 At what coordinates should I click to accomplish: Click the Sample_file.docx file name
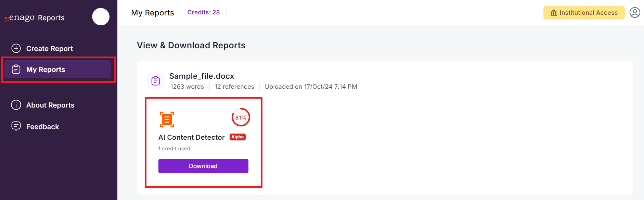click(202, 76)
